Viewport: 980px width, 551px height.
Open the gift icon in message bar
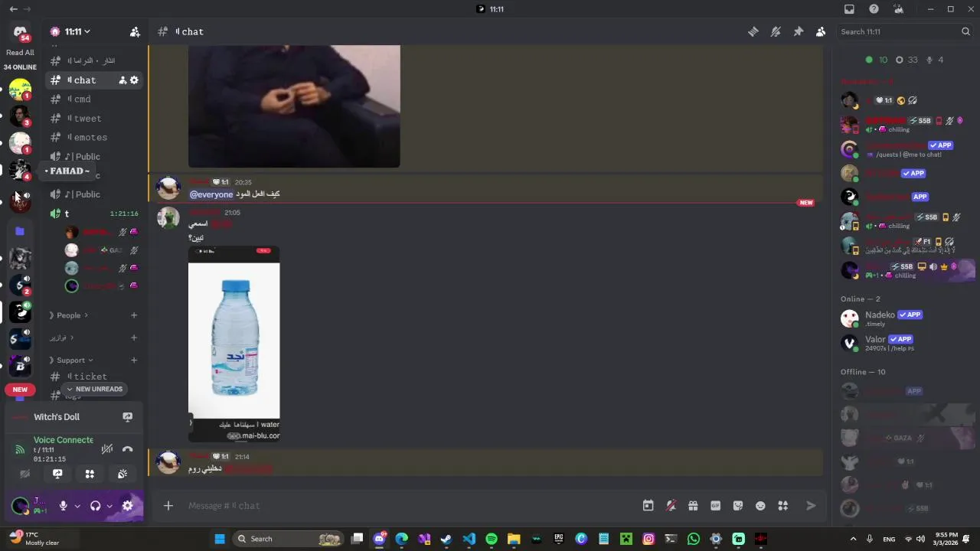click(x=693, y=506)
